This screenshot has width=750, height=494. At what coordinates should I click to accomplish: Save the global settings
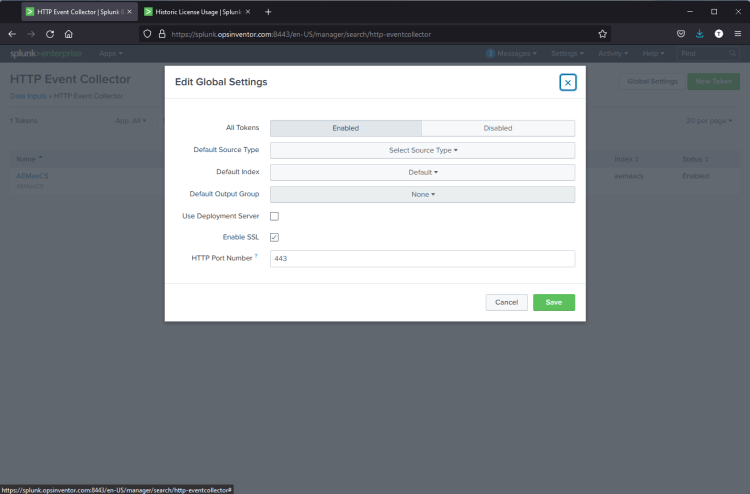tap(554, 302)
